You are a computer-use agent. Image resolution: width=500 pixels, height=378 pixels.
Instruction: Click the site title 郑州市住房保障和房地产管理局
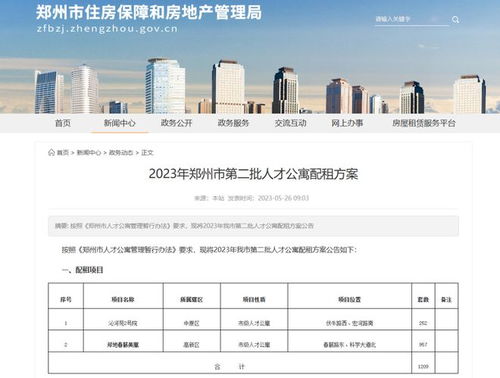click(149, 12)
